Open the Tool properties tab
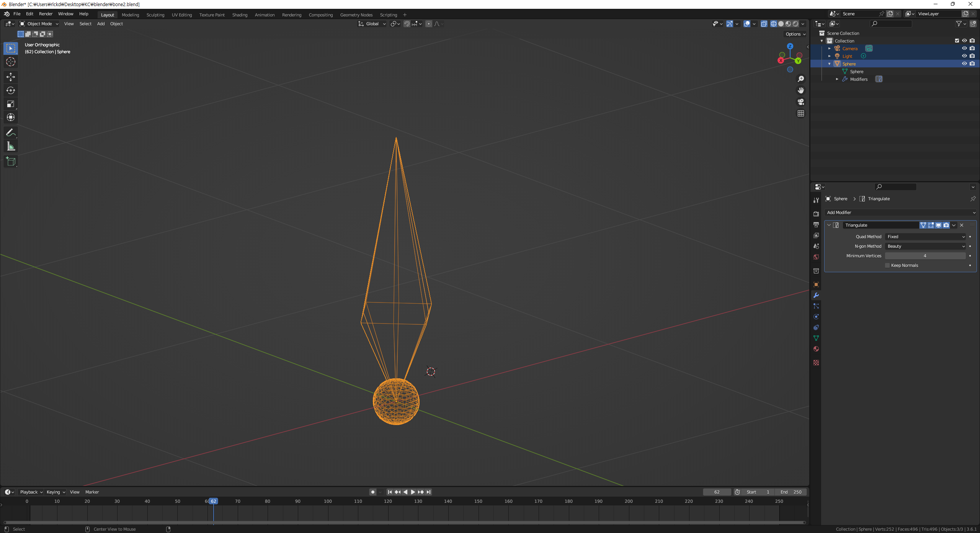The width and height of the screenshot is (980, 533). point(816,200)
